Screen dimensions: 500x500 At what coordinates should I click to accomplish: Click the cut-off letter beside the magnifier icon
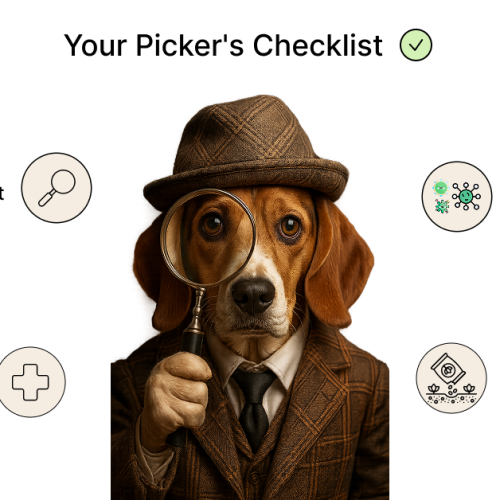pos(2,193)
